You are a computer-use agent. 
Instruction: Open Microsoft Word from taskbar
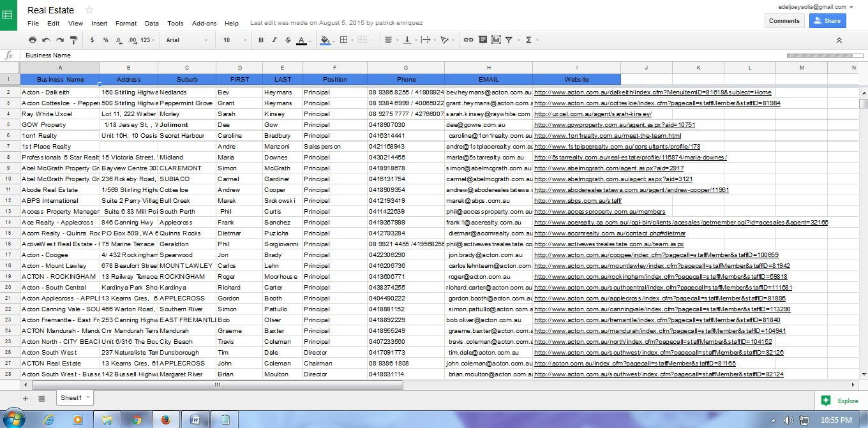coord(195,420)
